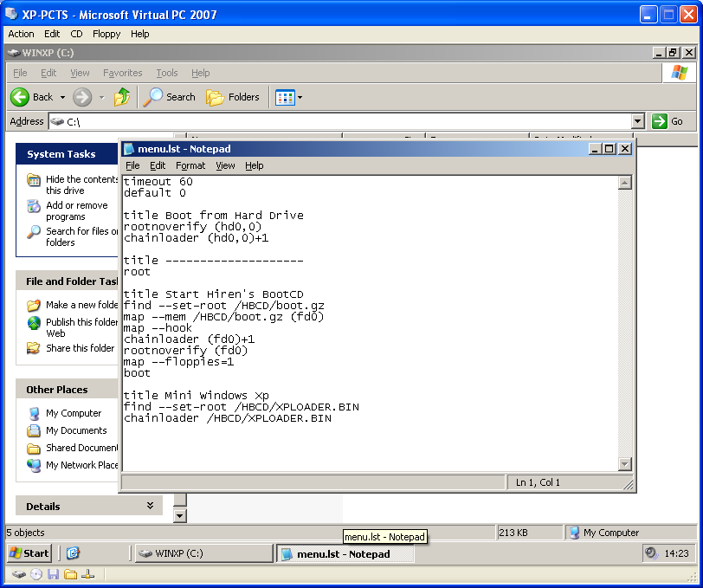Image resolution: width=703 pixels, height=588 pixels.
Task: Go up one folder level in Explorer
Action: point(122,97)
